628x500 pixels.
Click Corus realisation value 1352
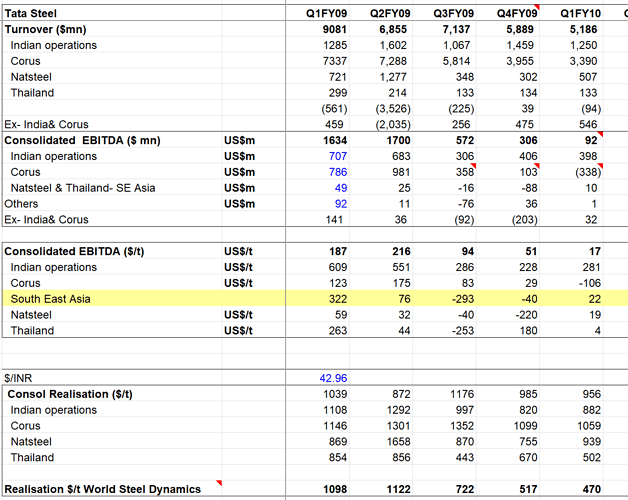[x=462, y=426]
